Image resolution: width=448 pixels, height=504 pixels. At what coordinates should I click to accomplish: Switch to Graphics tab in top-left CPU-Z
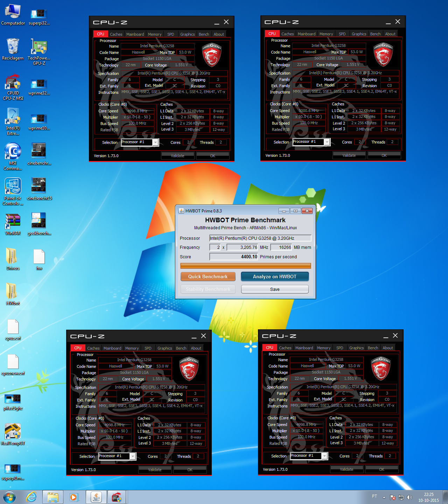click(x=187, y=34)
